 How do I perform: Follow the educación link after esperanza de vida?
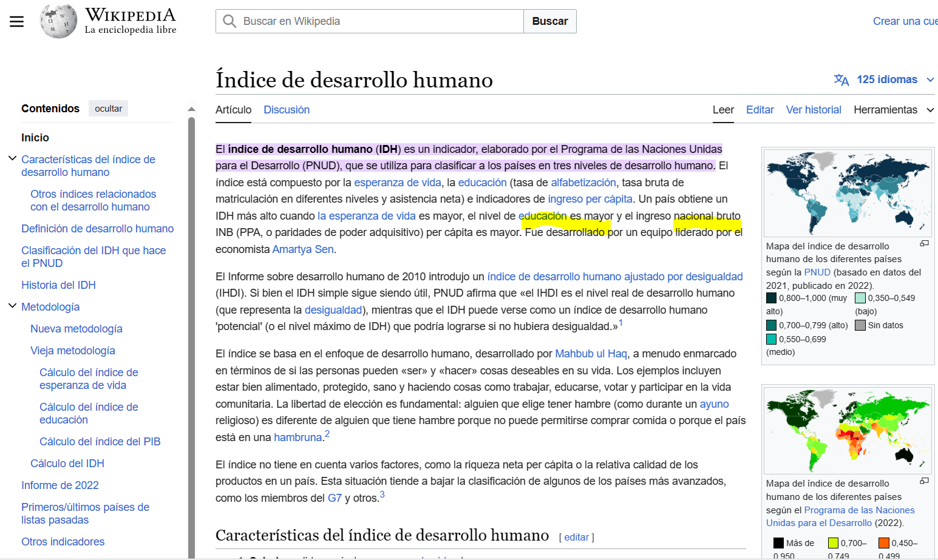(x=482, y=183)
